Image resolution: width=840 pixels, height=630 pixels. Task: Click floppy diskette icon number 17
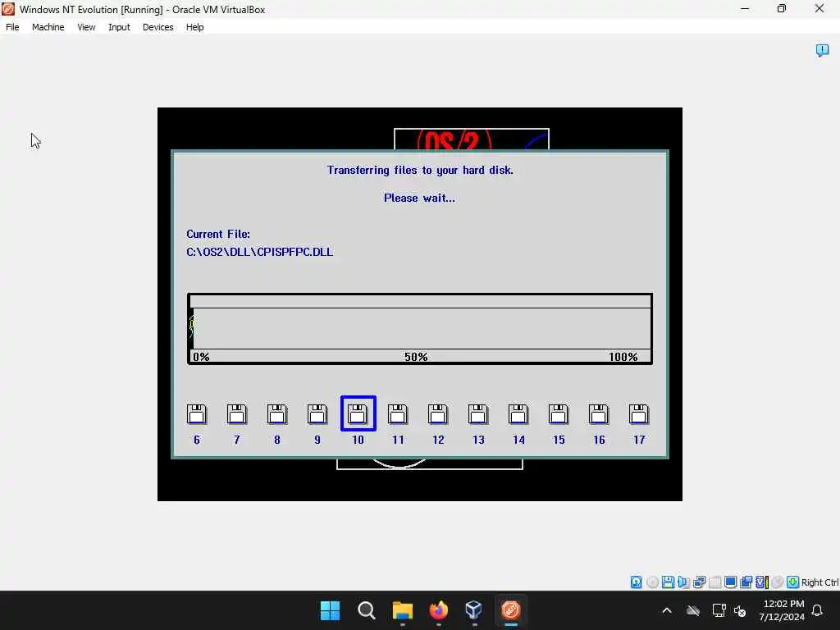(x=638, y=414)
